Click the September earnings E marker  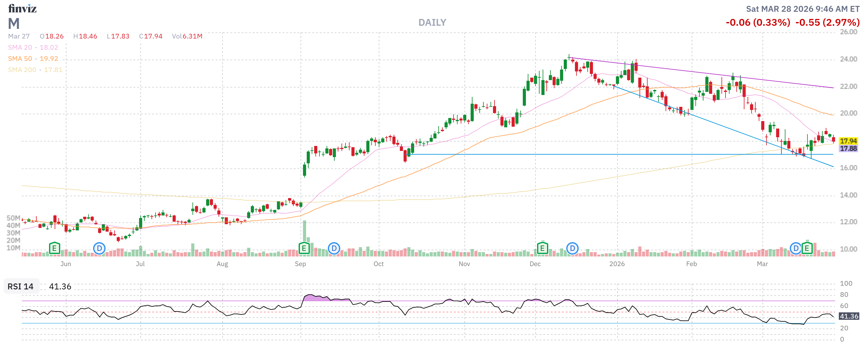coord(304,249)
